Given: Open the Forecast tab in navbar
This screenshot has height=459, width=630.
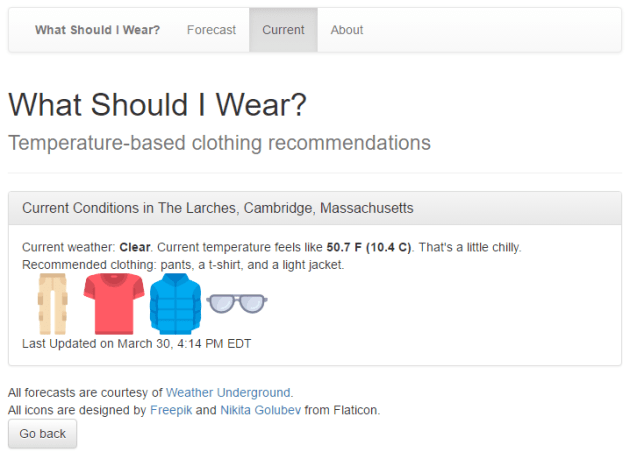Looking at the screenshot, I should (211, 30).
